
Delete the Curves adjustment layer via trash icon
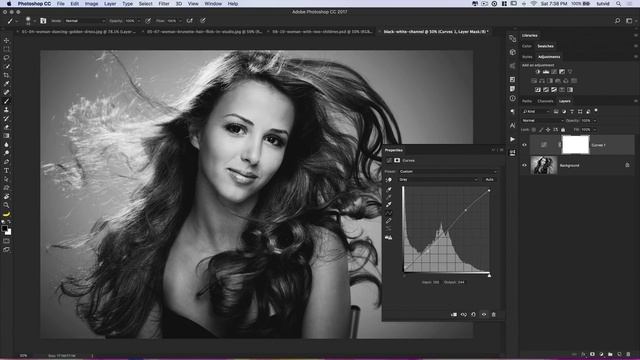coord(493,315)
